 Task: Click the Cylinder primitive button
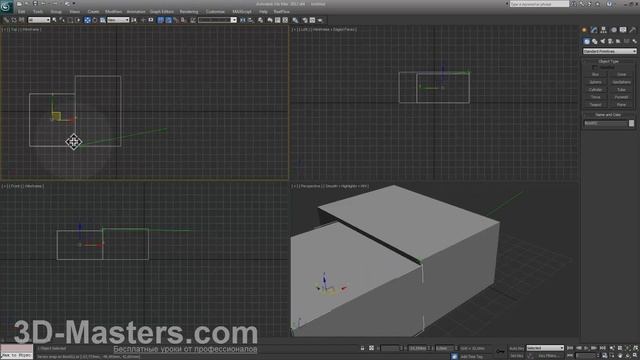point(596,89)
